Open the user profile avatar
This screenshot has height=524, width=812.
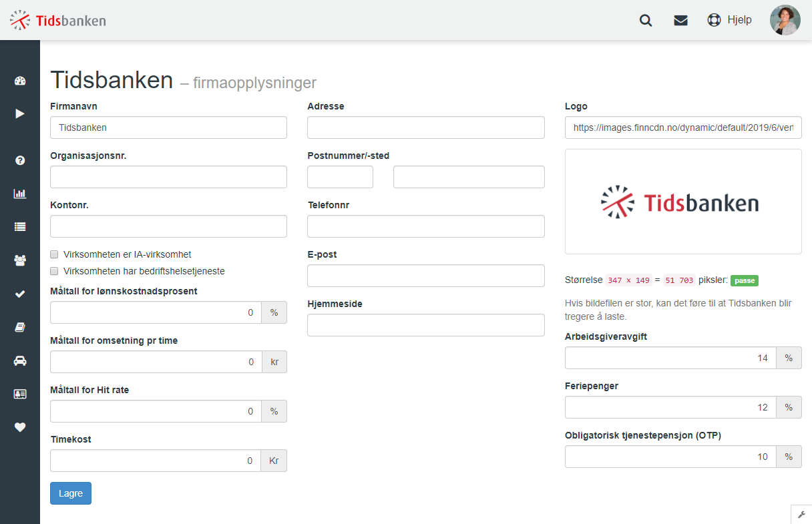pyautogui.click(x=785, y=20)
